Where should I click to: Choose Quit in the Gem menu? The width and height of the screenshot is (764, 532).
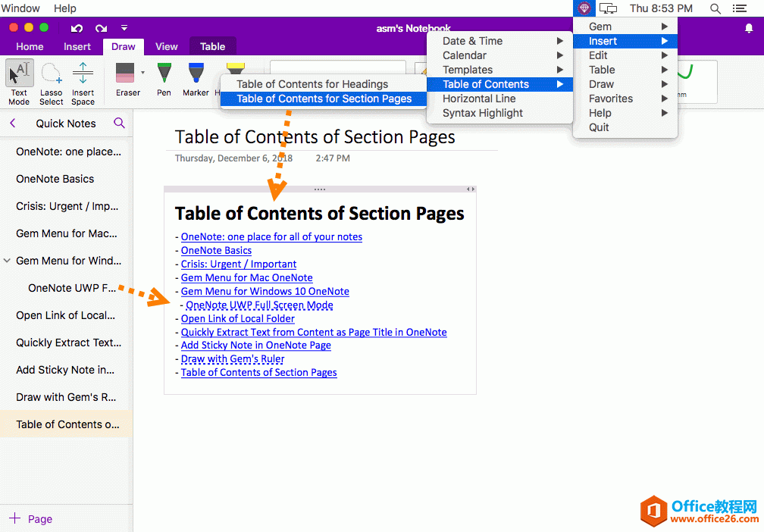point(625,127)
